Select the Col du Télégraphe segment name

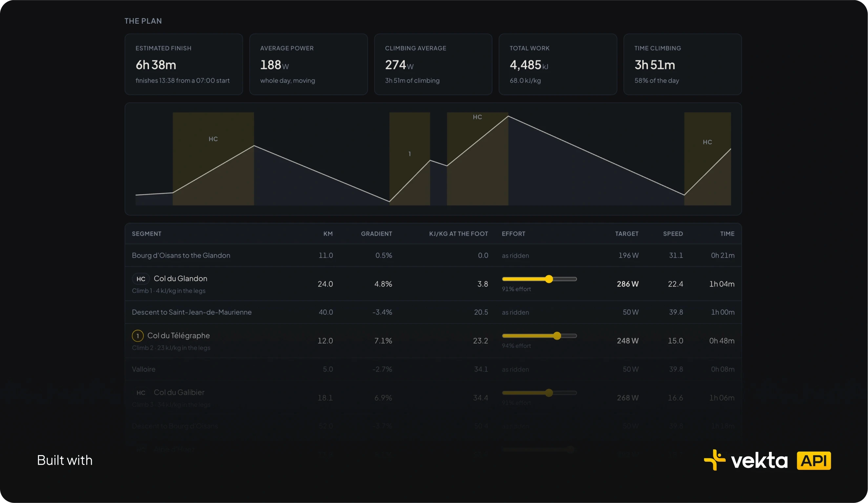point(178,336)
